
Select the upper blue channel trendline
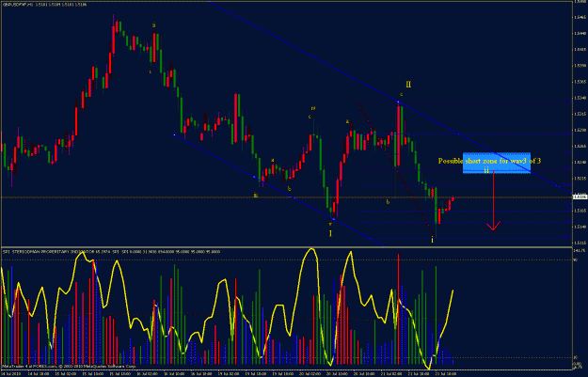coord(390,96)
